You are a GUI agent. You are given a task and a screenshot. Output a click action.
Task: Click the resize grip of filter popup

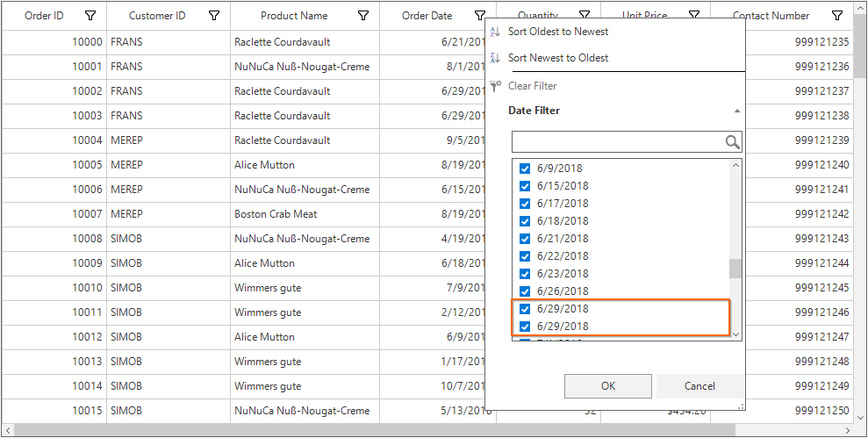pos(742,406)
